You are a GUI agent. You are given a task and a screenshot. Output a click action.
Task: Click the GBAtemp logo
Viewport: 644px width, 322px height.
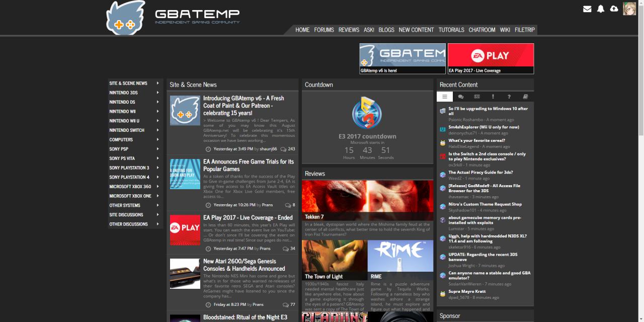(126, 17)
